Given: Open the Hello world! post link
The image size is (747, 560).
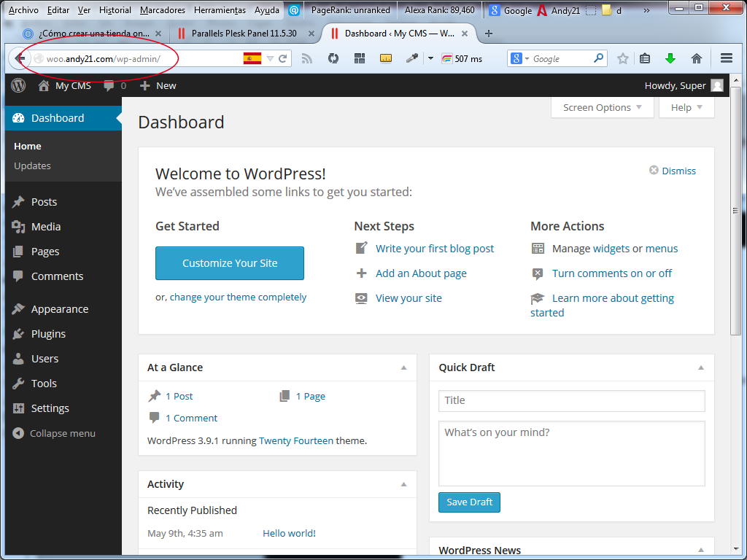Looking at the screenshot, I should (x=289, y=533).
